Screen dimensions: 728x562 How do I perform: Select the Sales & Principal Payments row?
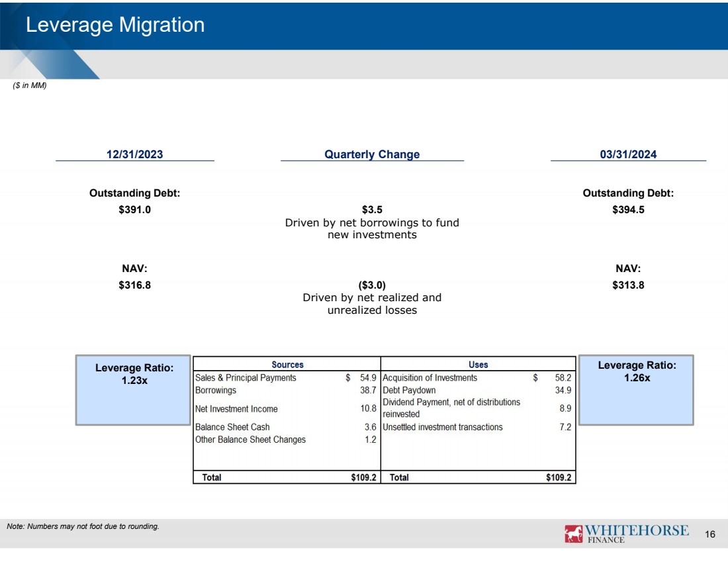coord(246,378)
